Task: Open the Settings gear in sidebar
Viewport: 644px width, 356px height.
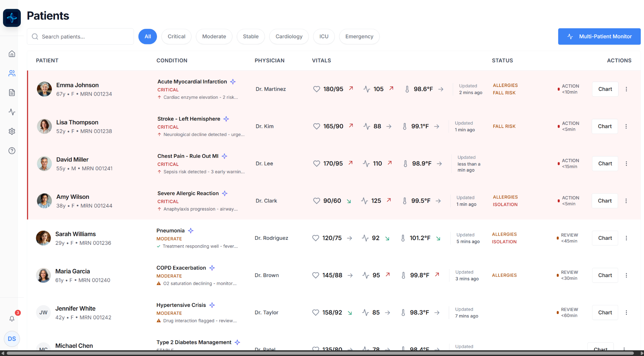Action: (x=12, y=131)
